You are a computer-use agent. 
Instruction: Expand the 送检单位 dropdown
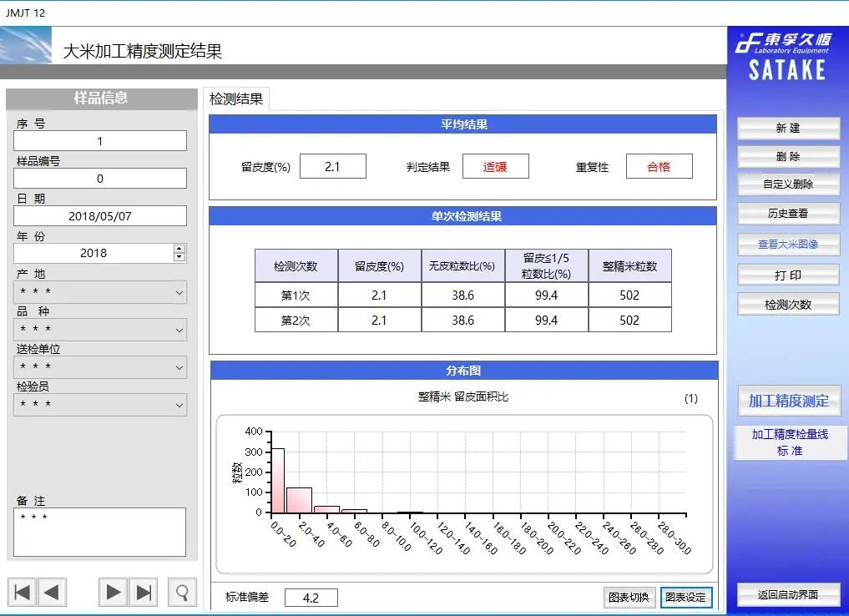point(179,368)
